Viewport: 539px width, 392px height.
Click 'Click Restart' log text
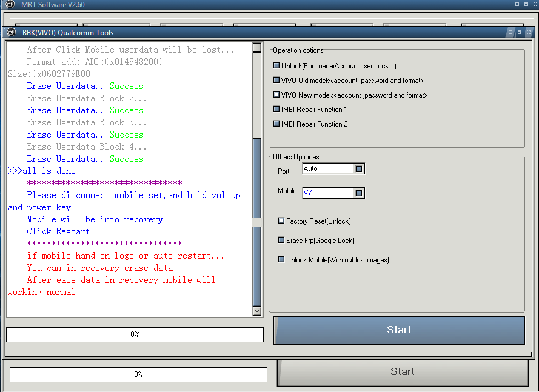coord(58,231)
